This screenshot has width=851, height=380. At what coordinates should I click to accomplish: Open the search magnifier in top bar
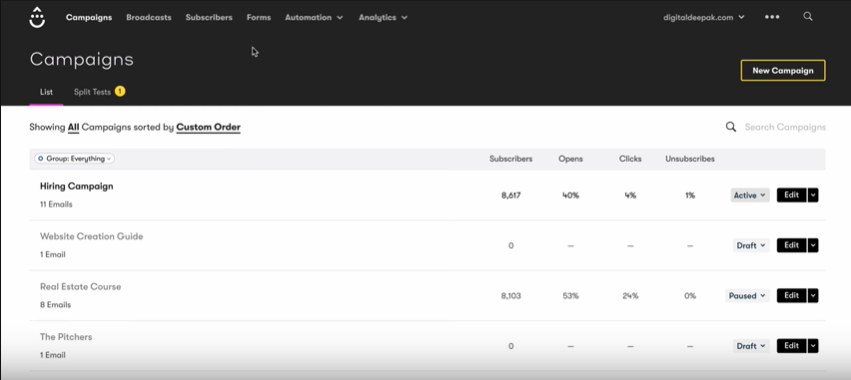click(x=808, y=17)
